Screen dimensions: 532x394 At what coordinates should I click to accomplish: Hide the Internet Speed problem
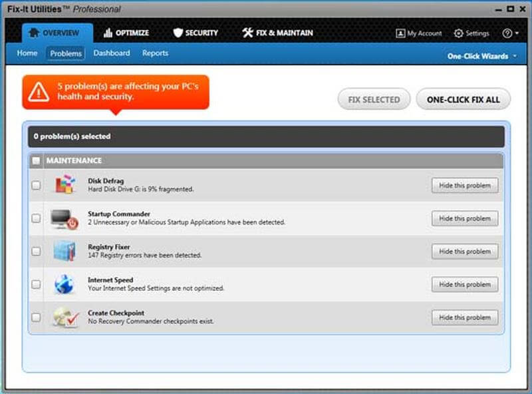(464, 284)
